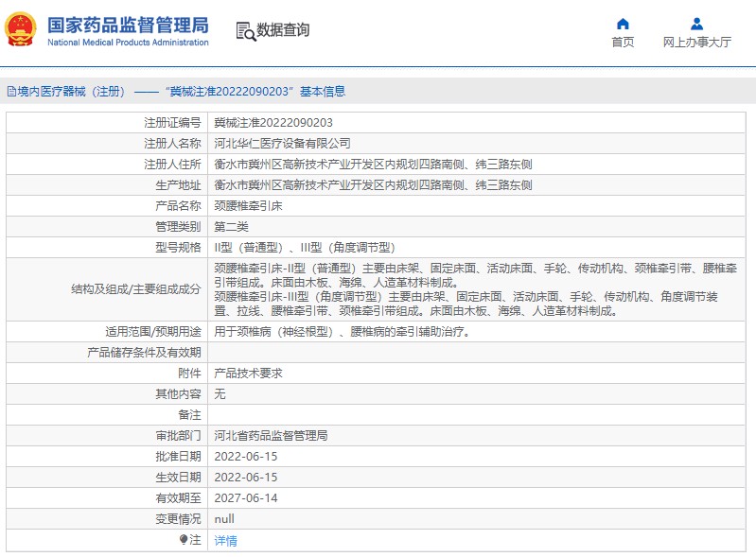This screenshot has width=756, height=557.
Task: Click 国家药品监督管理局 site title
Action: click(x=128, y=25)
